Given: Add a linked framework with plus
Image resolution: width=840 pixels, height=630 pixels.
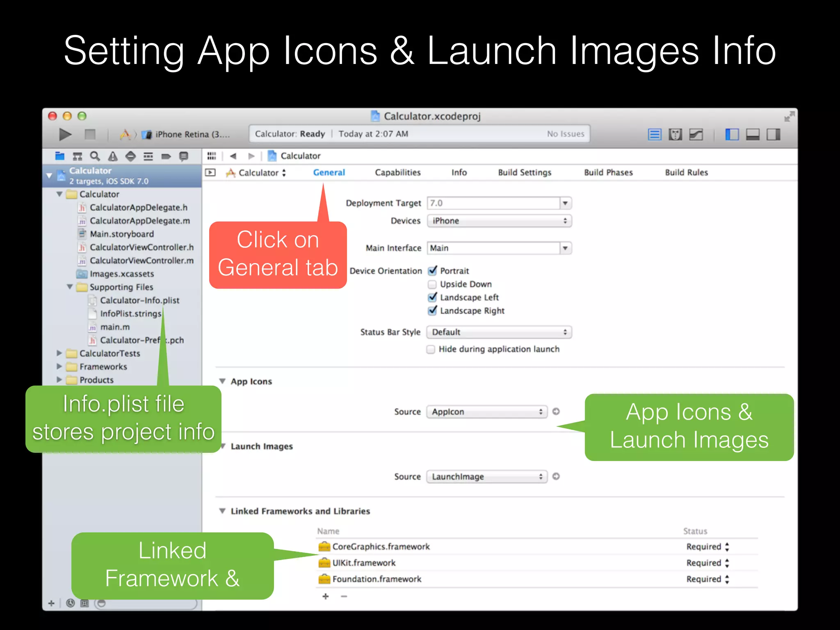Looking at the screenshot, I should 326,596.
